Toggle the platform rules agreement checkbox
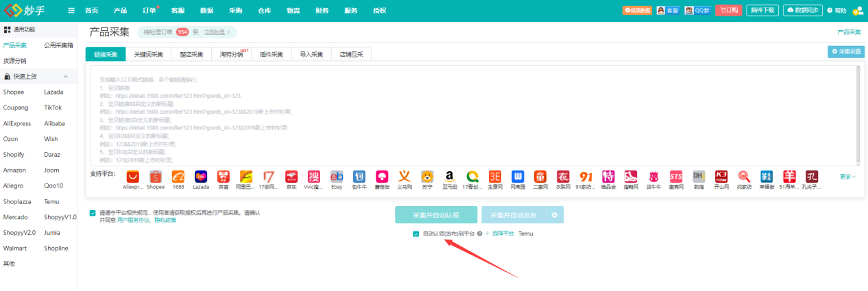Screen dimensions: 868x291 coord(93,213)
